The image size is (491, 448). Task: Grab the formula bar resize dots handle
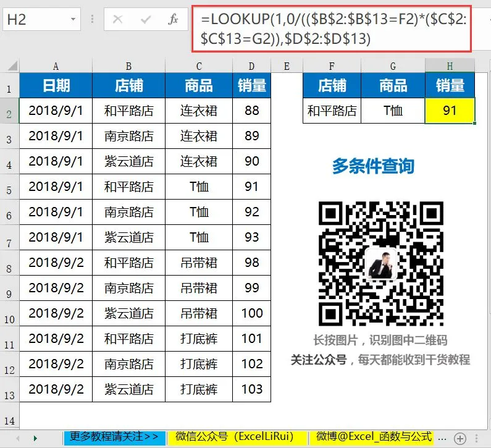(92, 19)
